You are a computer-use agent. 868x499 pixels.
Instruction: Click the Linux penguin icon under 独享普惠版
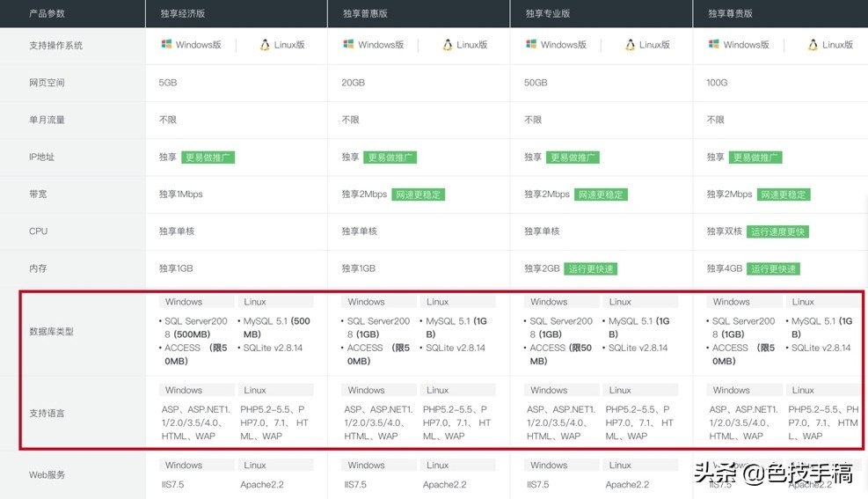[x=448, y=45]
